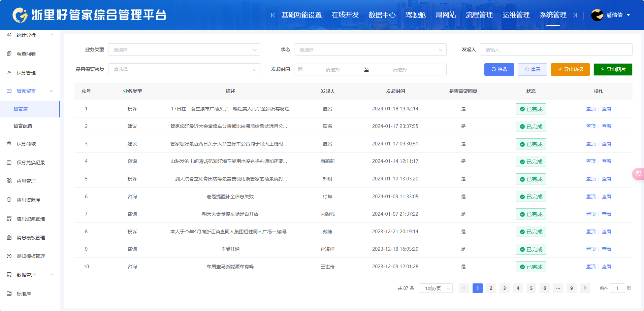The image size is (644, 311).
Task: Click the end date 请选择 field
Action: coord(400,70)
